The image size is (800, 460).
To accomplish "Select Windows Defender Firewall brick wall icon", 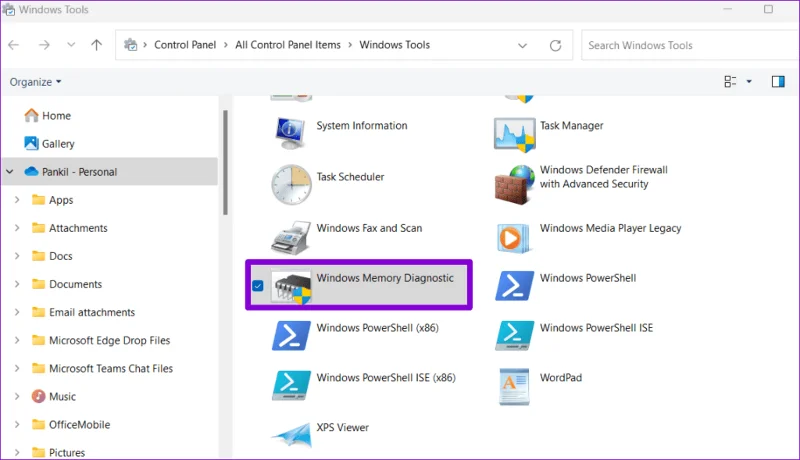I will [514, 185].
